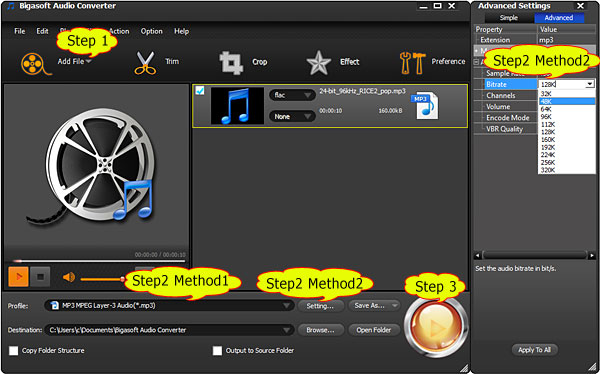Play preview with the orange play button
The image size is (600, 374).
coord(18,276)
